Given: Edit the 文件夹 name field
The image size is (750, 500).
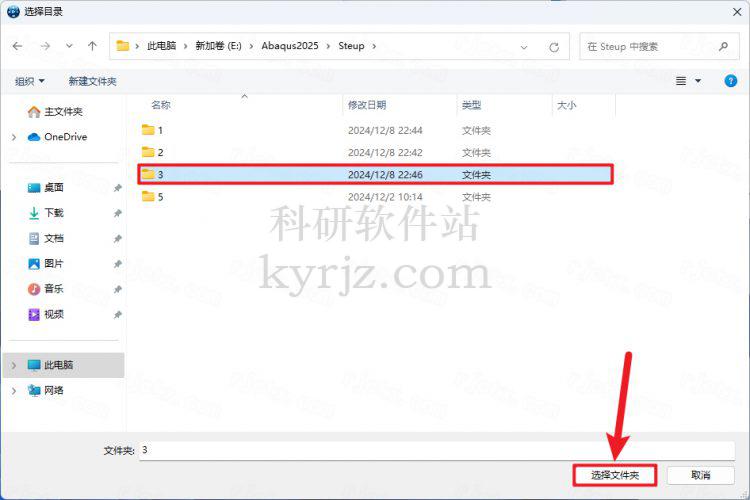Looking at the screenshot, I should [437, 450].
